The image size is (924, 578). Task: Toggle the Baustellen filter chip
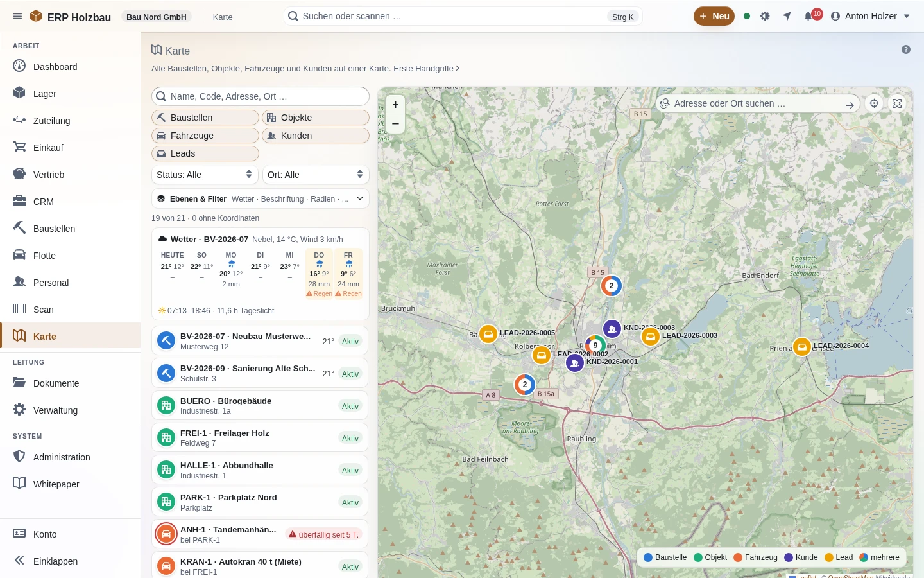pos(205,118)
